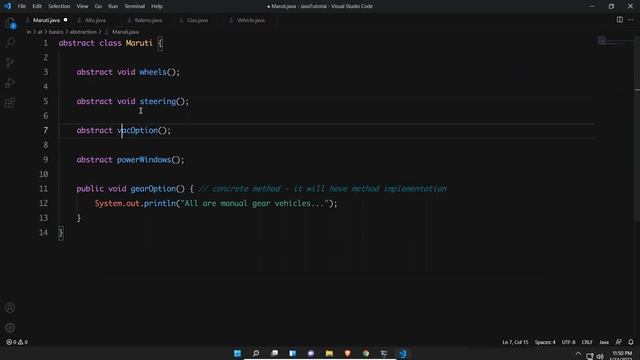Open the Run menu

click(x=113, y=6)
